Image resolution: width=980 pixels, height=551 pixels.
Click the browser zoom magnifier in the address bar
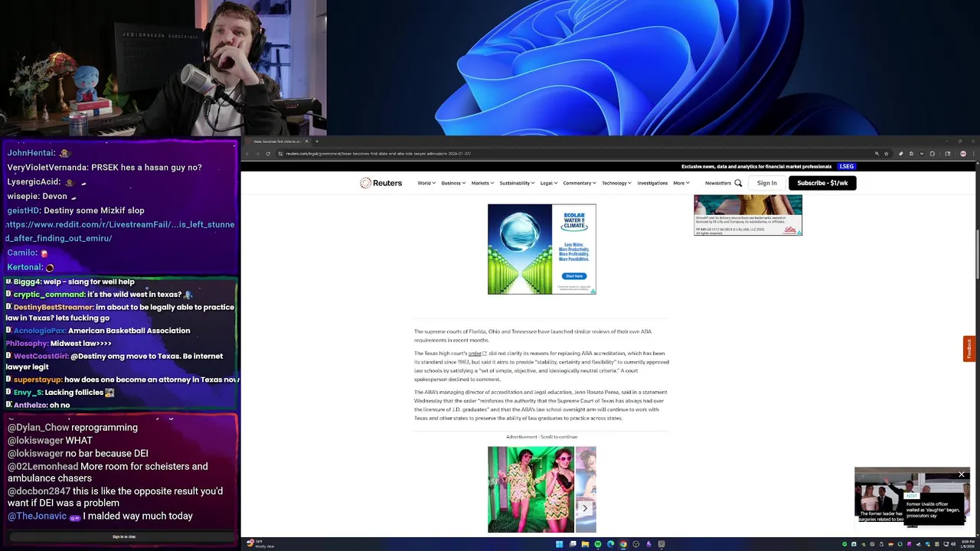click(x=877, y=153)
